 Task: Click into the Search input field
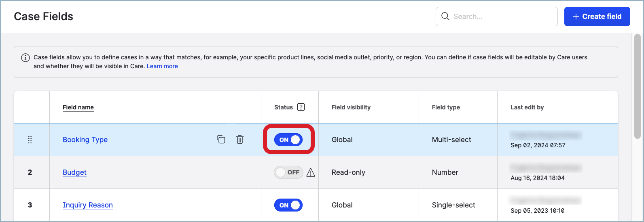502,17
